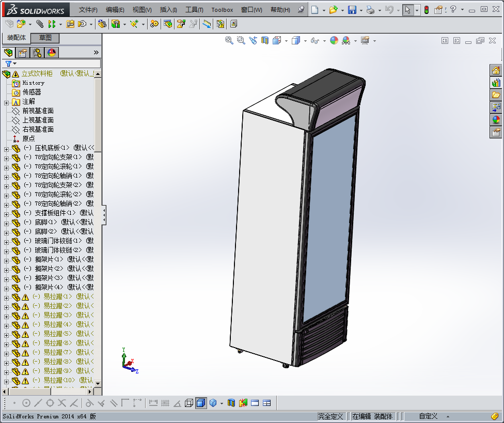Open the 工具(T) menu
The image size is (504, 423).
pyautogui.click(x=194, y=10)
